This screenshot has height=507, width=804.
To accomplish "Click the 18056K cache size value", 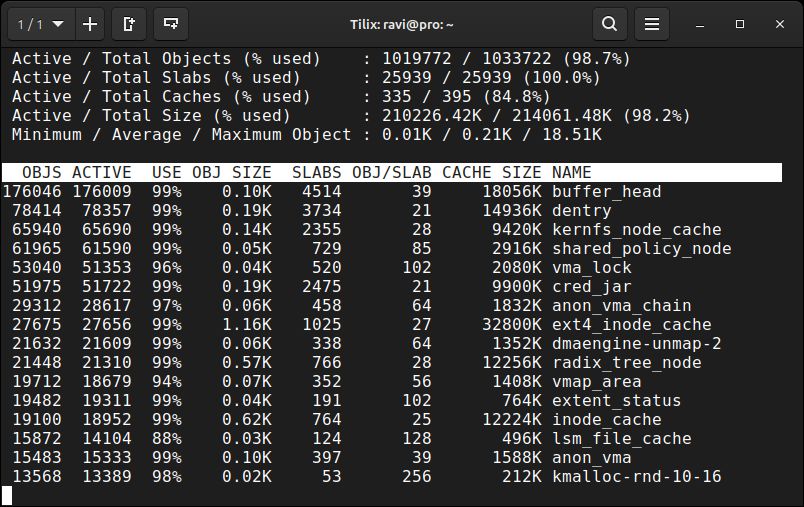I will click(512, 192).
